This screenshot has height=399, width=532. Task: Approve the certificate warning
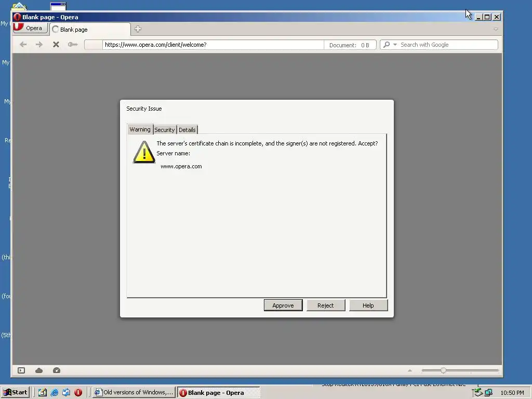click(283, 305)
